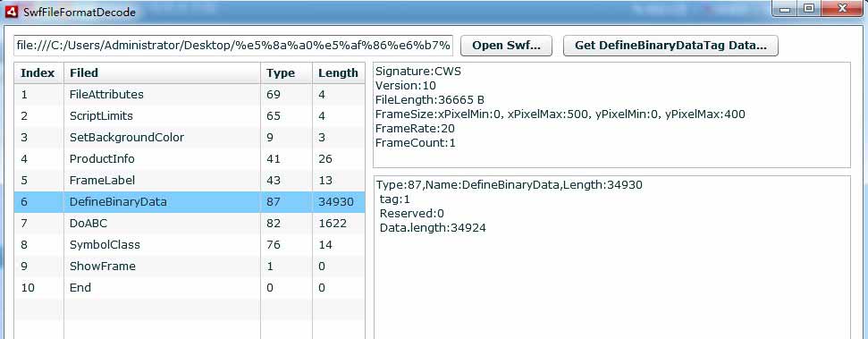Click the Data.length:34924 detail line

pyautogui.click(x=433, y=228)
